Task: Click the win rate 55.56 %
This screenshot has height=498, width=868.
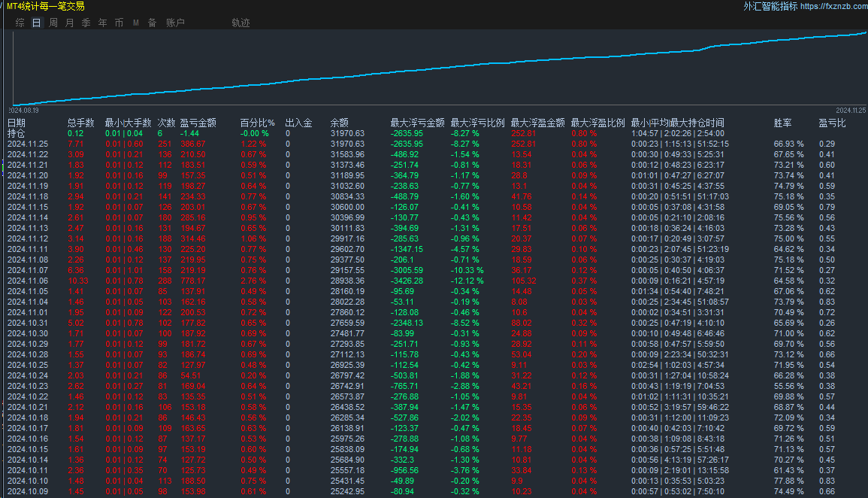Action: click(x=789, y=386)
